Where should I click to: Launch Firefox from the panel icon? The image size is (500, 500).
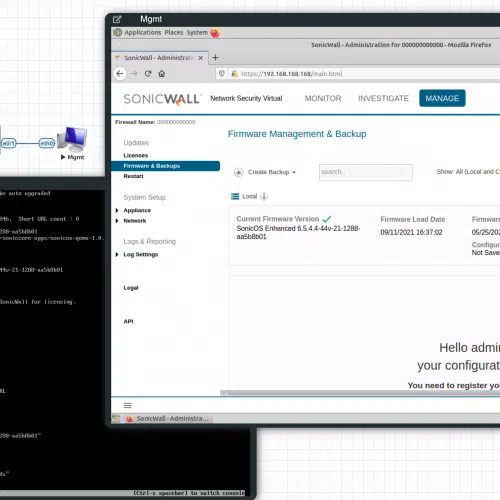pos(215,33)
